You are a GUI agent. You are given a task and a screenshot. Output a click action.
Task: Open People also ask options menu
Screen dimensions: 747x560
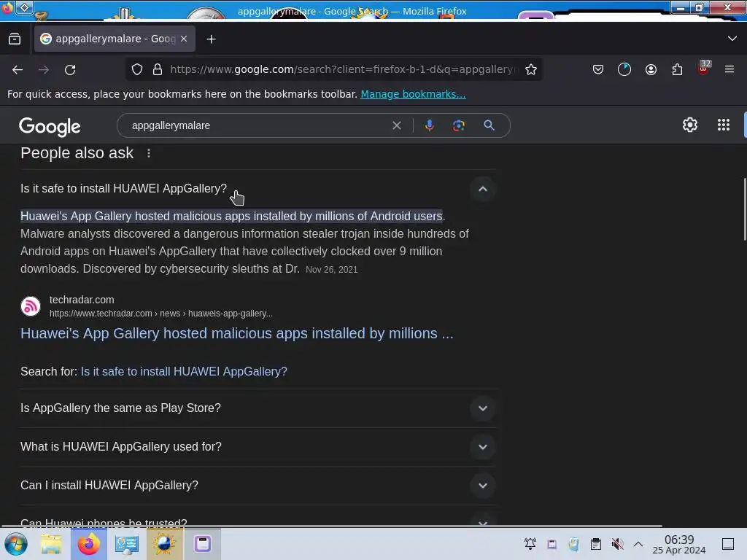click(x=149, y=153)
